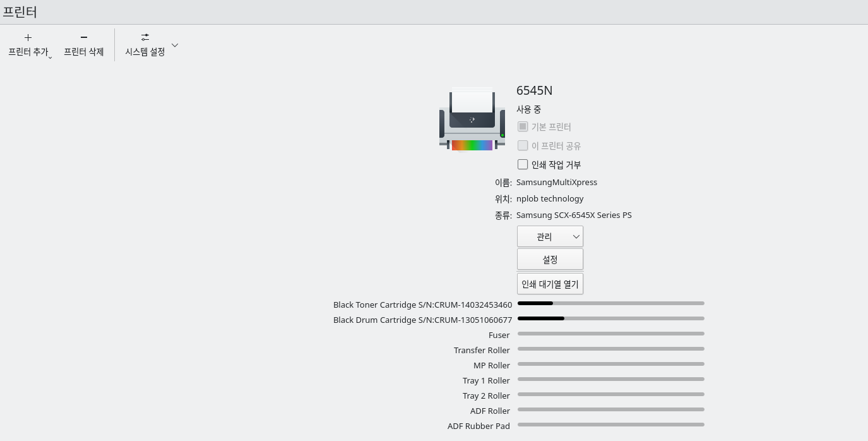Toggle the 기본 프린터 checkbox

point(523,126)
